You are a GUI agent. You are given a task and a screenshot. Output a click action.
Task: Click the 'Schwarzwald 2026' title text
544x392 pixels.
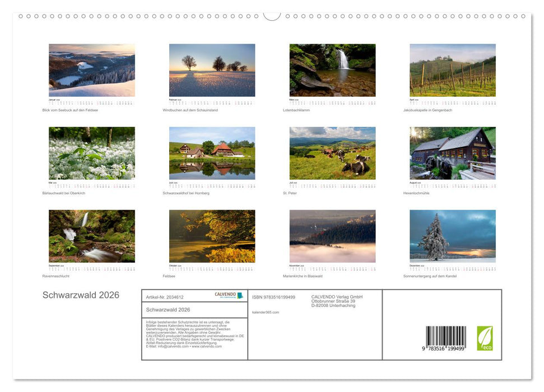point(81,295)
